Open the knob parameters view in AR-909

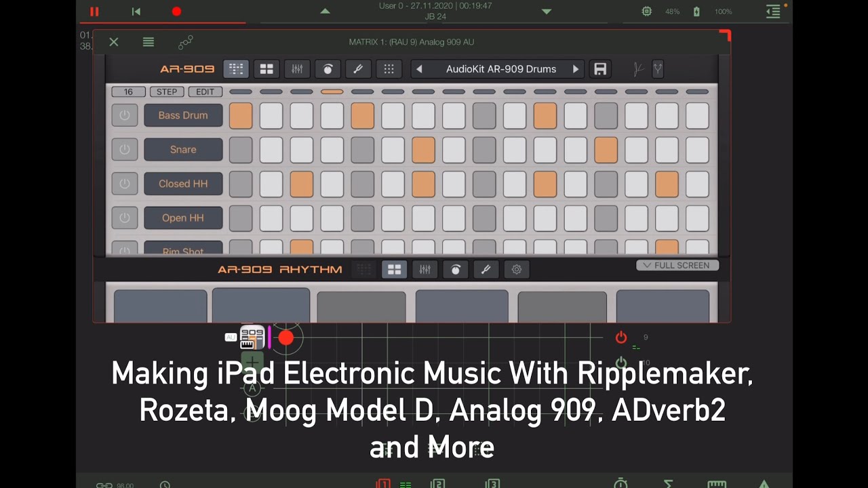[328, 69]
